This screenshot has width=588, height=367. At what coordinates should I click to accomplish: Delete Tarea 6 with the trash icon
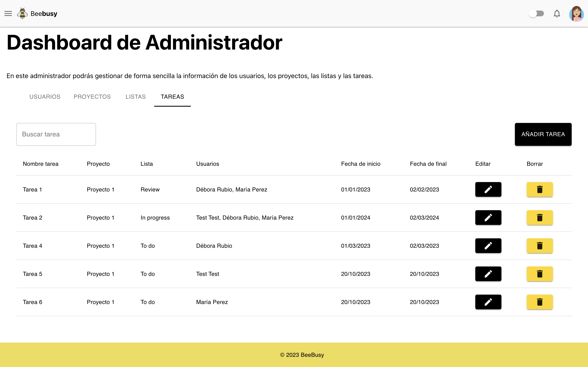[x=540, y=302]
